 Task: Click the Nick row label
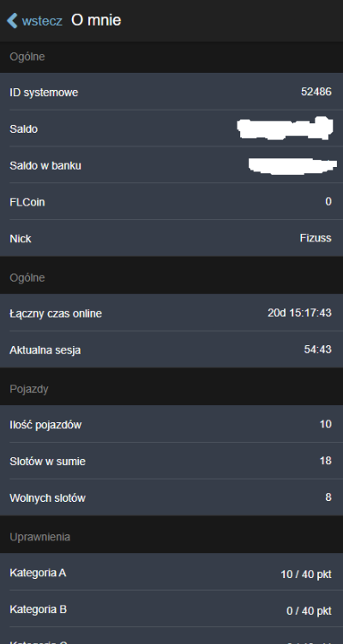click(21, 239)
